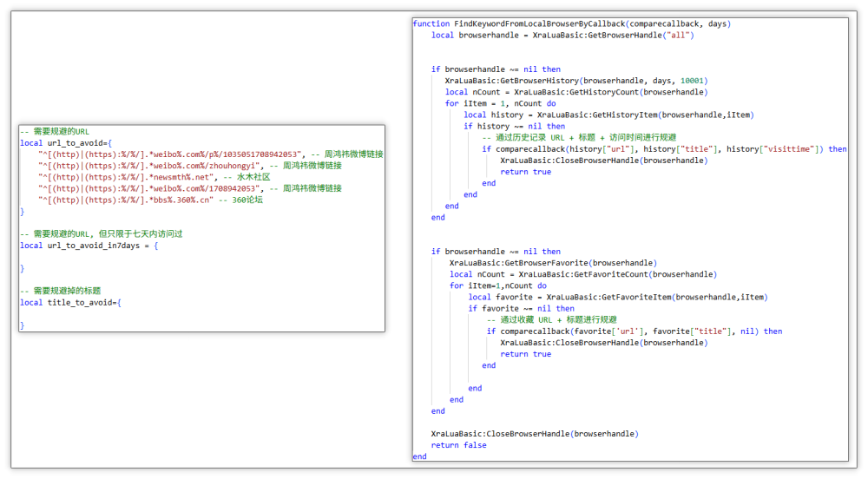Click the url_to_avoid_in7days declaration
The width and height of the screenshot is (868, 479).
pos(89,246)
